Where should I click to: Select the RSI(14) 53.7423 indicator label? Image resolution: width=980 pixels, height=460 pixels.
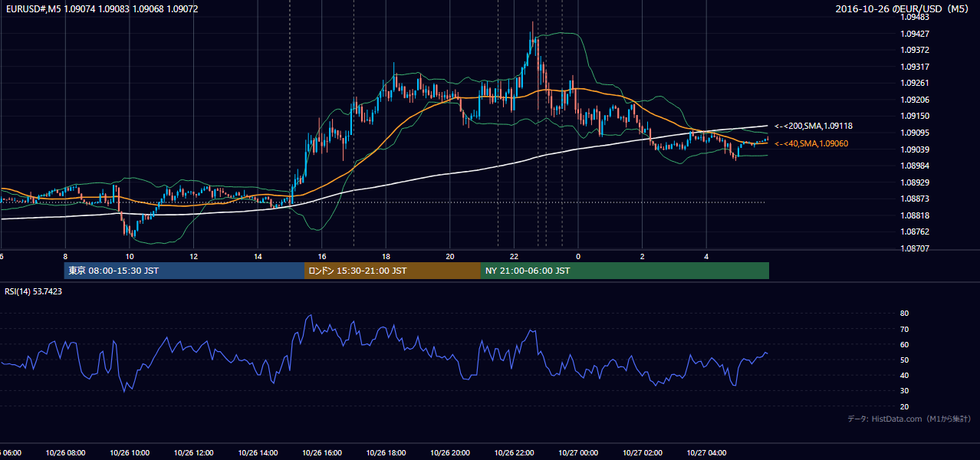coord(34,291)
